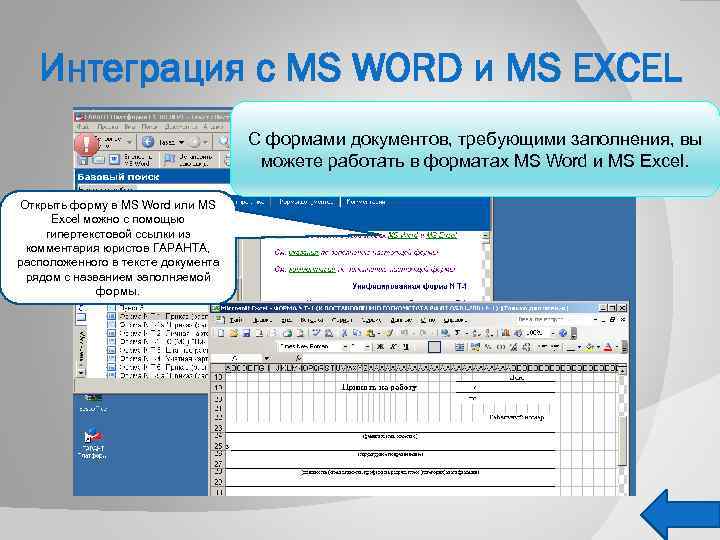Open the ГАРАНТ Платформа desktop icon
This screenshot has height=540, width=720.
pos(92,443)
